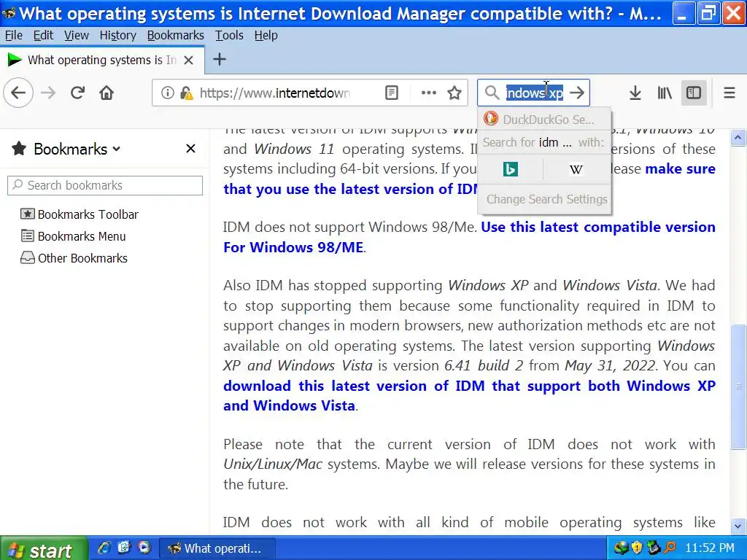Open the View menu
This screenshot has width=747, height=560.
click(x=76, y=35)
